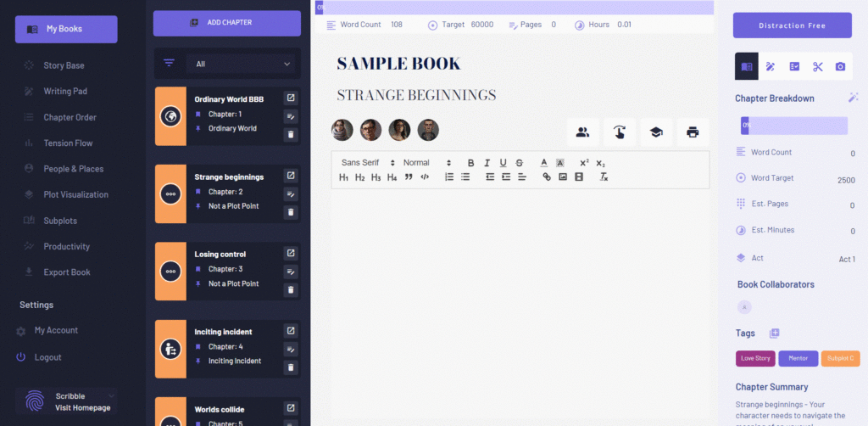Image resolution: width=868 pixels, height=426 pixels.
Task: Edit Strange beginnings chapter details
Action: [x=291, y=193]
